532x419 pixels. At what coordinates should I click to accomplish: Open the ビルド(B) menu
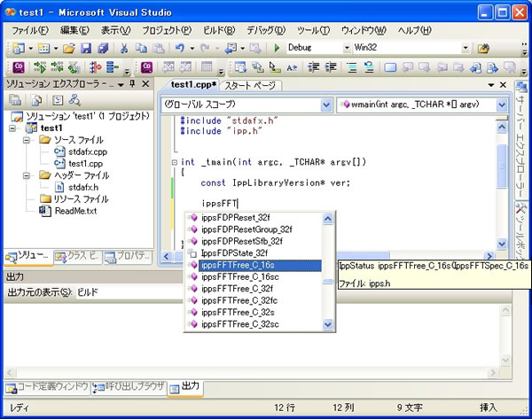(x=219, y=30)
